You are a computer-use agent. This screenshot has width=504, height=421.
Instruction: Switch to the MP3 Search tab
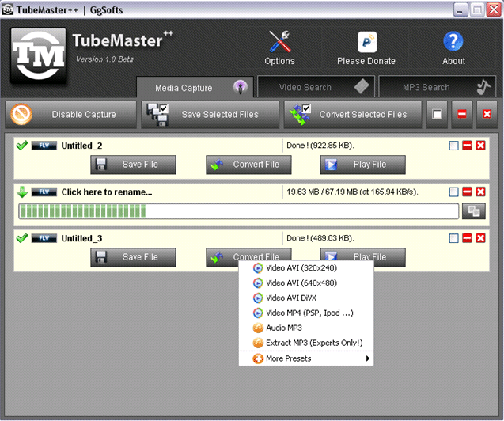tap(437, 87)
